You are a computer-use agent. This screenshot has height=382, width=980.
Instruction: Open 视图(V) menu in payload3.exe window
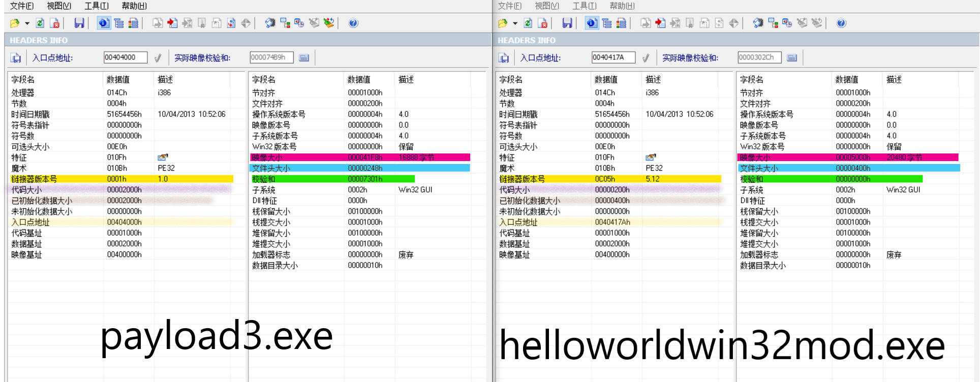tap(59, 6)
